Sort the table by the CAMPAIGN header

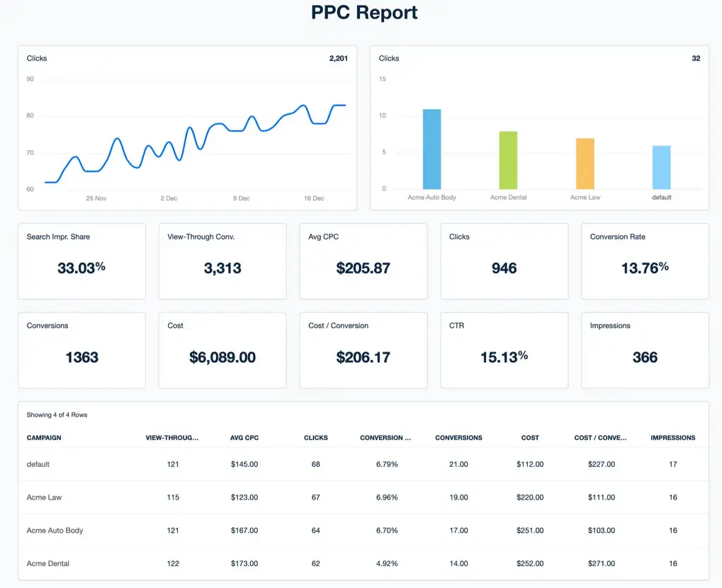44,437
